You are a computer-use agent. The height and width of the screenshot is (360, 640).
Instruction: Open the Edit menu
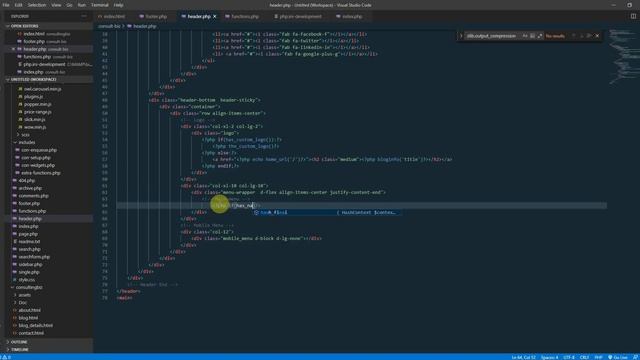18,5
